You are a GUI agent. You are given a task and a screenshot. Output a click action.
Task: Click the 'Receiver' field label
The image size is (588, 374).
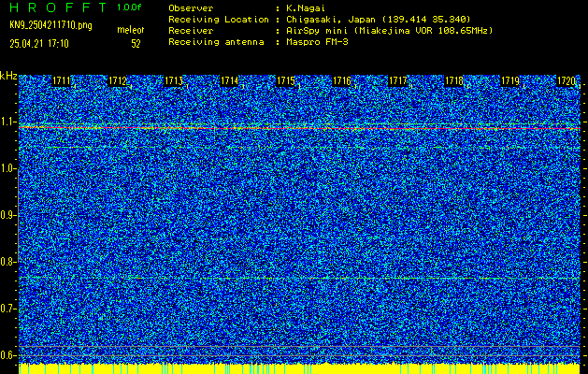(191, 31)
